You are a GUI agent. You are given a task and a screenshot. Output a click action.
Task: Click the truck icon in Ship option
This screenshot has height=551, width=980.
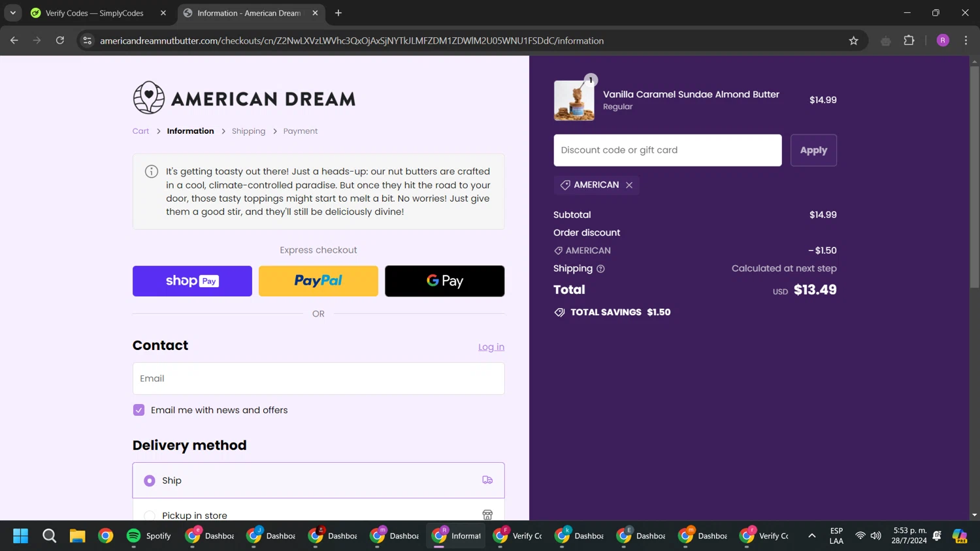[x=487, y=480]
